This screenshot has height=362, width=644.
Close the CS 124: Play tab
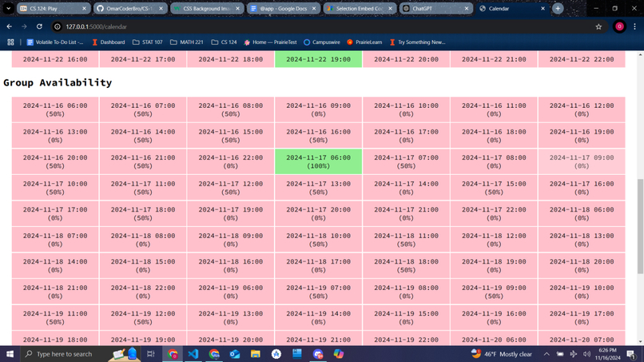point(84,8)
